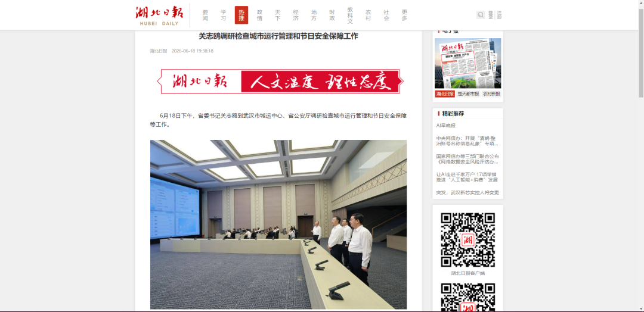Image resolution: width=644 pixels, height=312 pixels.
Task: Click the 注册 register link
Action: coord(500,15)
